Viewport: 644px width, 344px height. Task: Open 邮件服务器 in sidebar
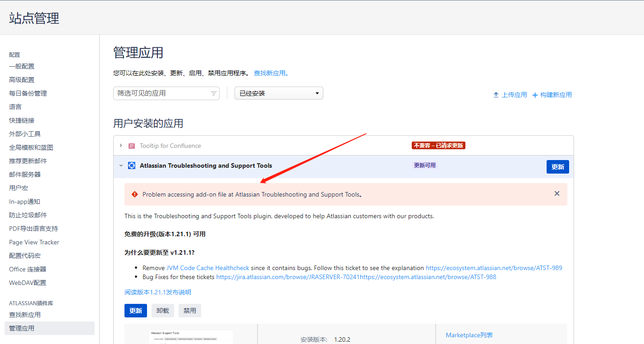[25, 174]
